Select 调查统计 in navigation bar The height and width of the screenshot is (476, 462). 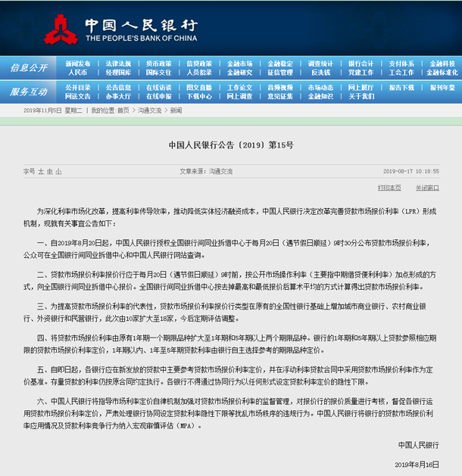pos(320,64)
